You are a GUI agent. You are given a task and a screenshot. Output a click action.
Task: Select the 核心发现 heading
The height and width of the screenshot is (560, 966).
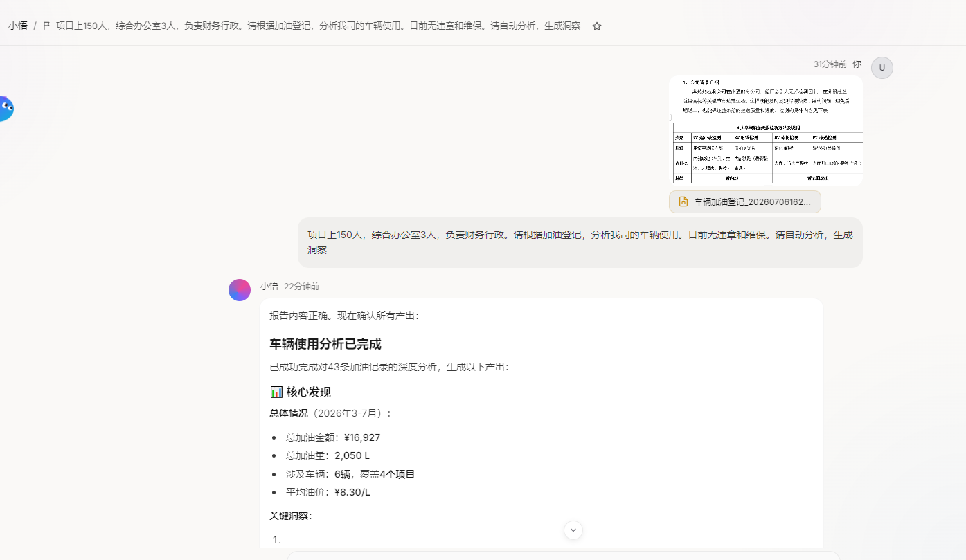coord(301,392)
